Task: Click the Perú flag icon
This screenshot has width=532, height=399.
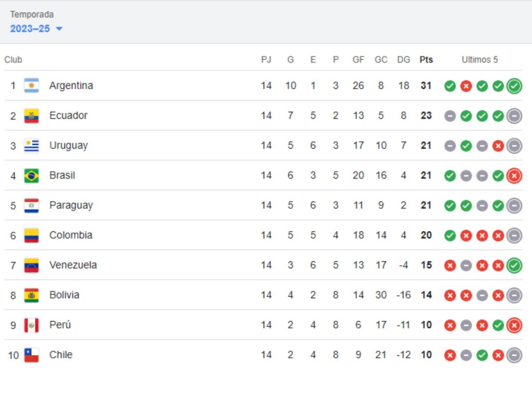Action: (x=31, y=325)
